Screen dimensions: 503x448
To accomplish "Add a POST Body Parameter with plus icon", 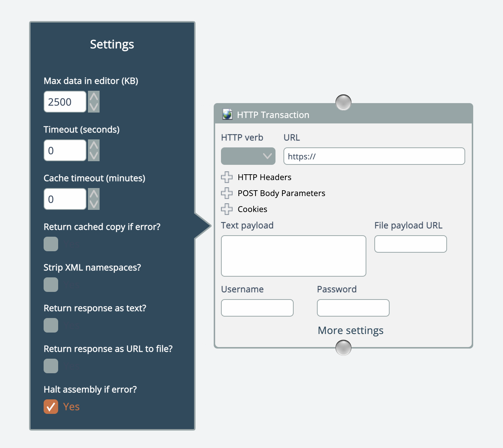I will [x=227, y=193].
